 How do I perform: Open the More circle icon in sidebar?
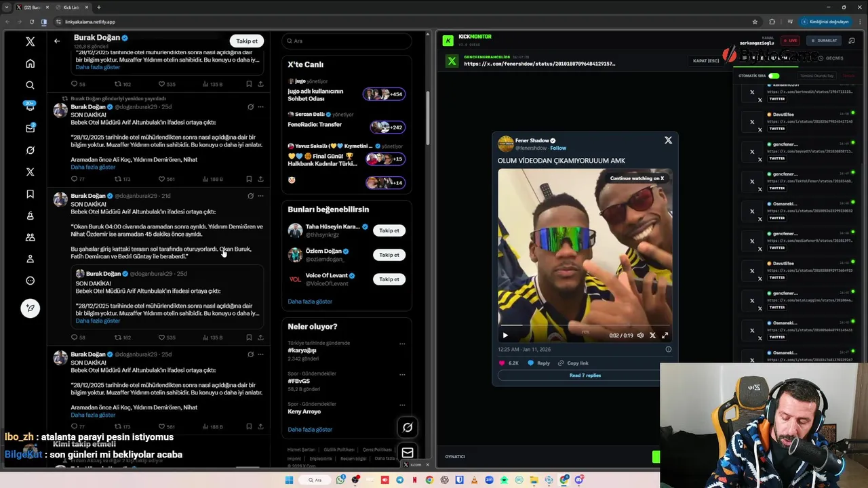[30, 281]
